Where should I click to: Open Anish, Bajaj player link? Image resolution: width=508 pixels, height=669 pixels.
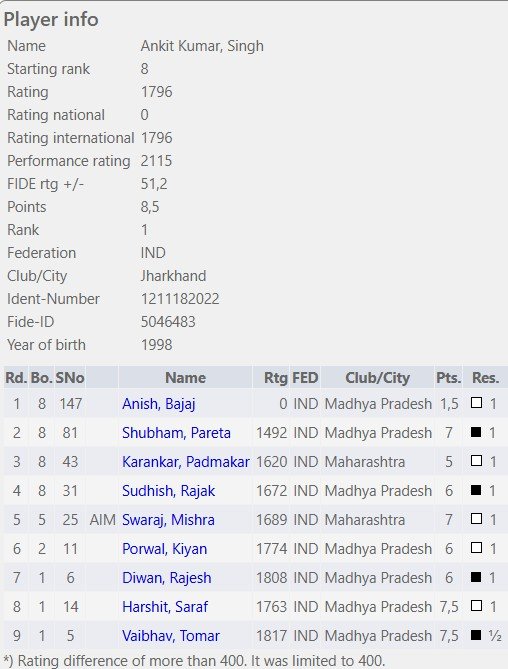tap(159, 404)
